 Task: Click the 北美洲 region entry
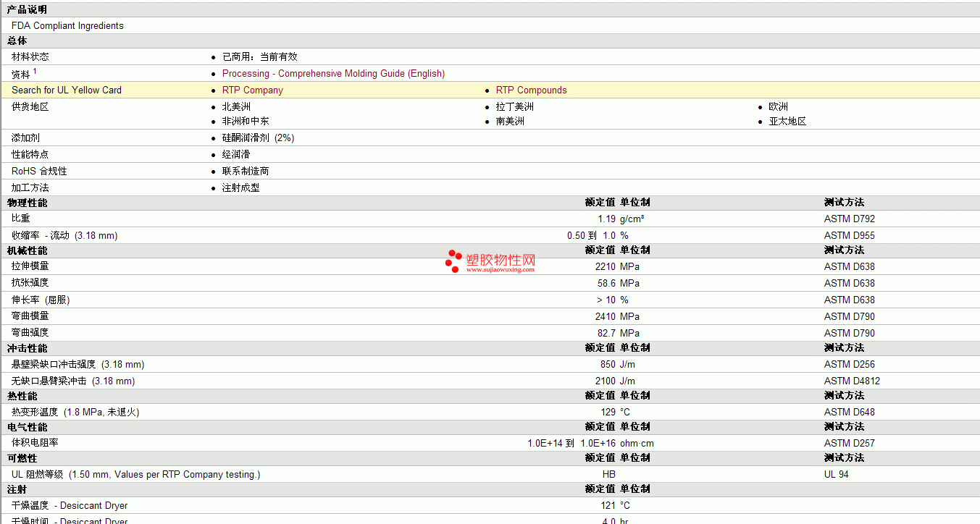[x=236, y=107]
